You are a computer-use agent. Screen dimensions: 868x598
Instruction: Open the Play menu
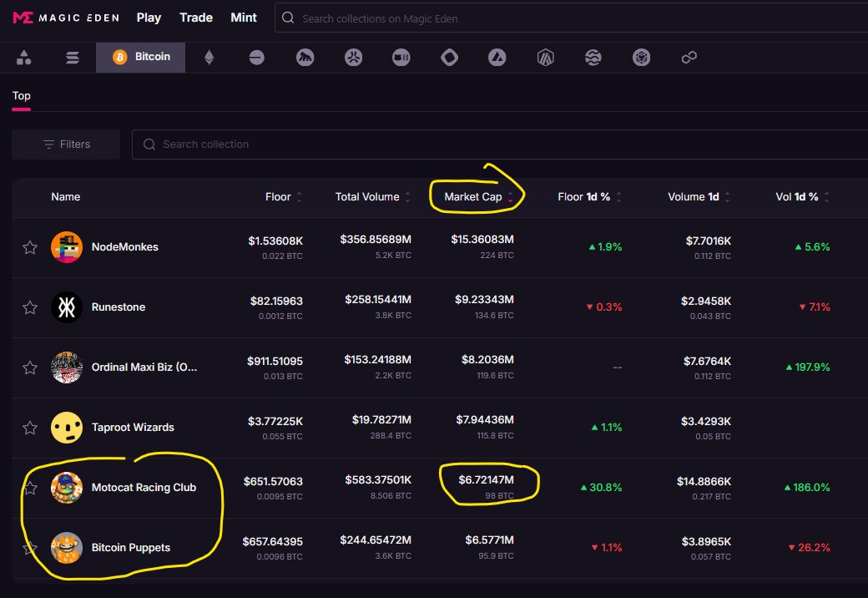[x=149, y=18]
